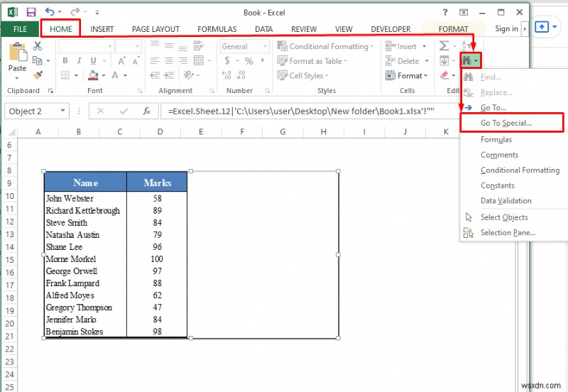Switch to the FORMULAS tab
The height and width of the screenshot is (392, 568).
pos(217,29)
